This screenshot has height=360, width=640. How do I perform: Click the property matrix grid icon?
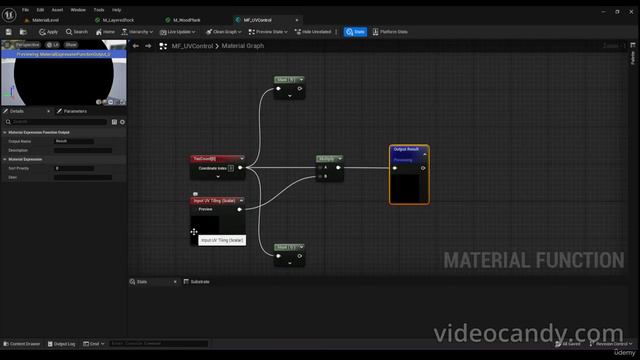[114, 122]
